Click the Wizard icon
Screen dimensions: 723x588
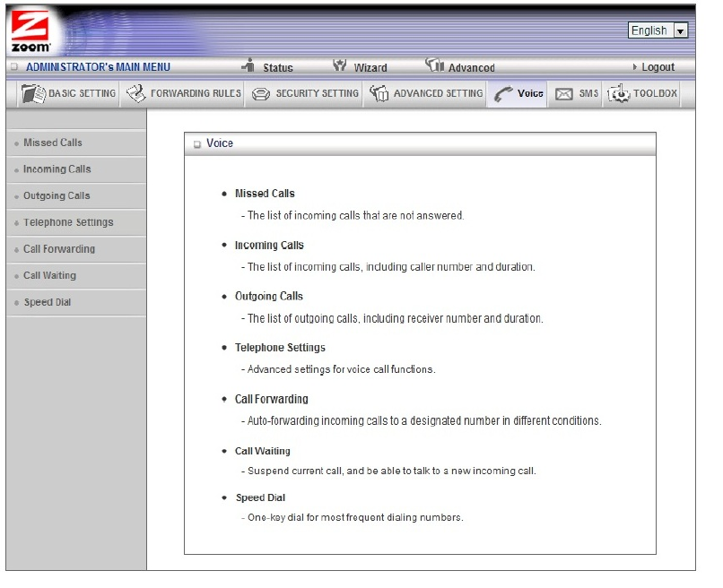339,65
